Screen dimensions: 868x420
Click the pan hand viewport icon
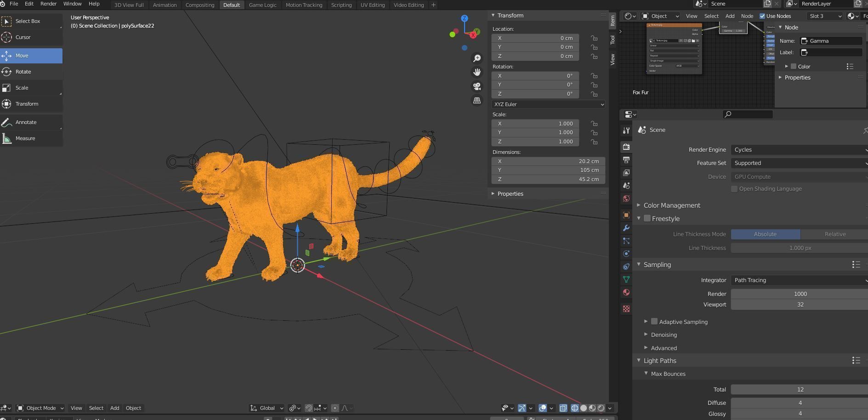(x=477, y=72)
